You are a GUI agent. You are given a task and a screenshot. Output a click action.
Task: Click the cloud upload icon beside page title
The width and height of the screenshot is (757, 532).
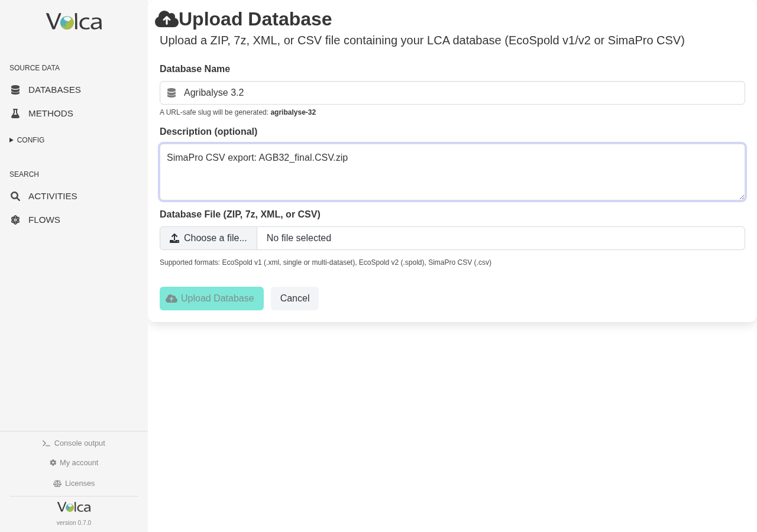click(x=167, y=20)
